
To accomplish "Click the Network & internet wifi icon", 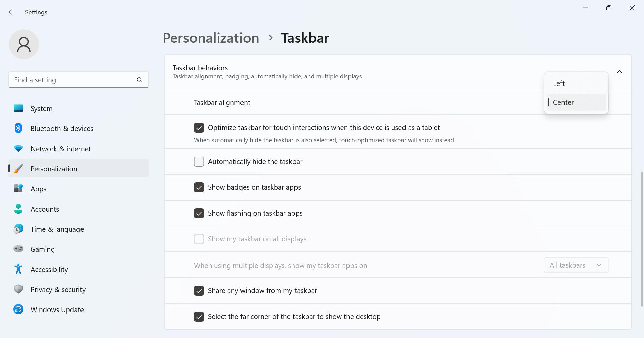I will (x=18, y=149).
